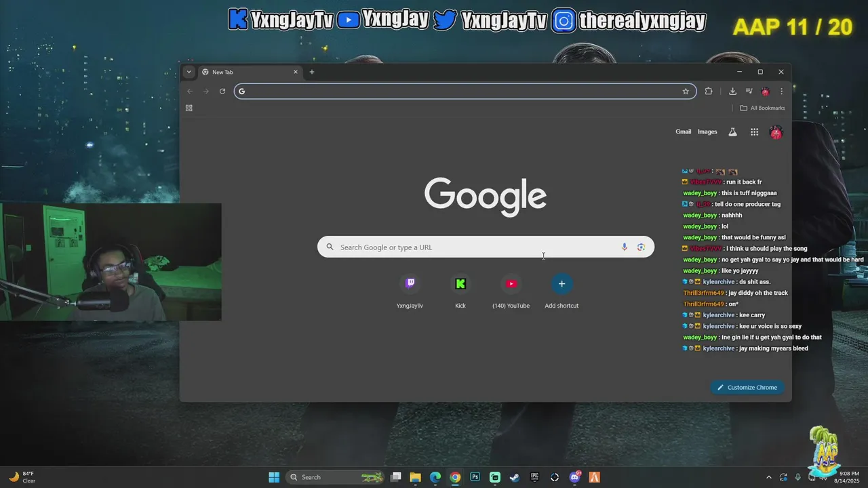Start voice search with microphone icon
Image resolution: width=868 pixels, height=488 pixels.
(625, 247)
